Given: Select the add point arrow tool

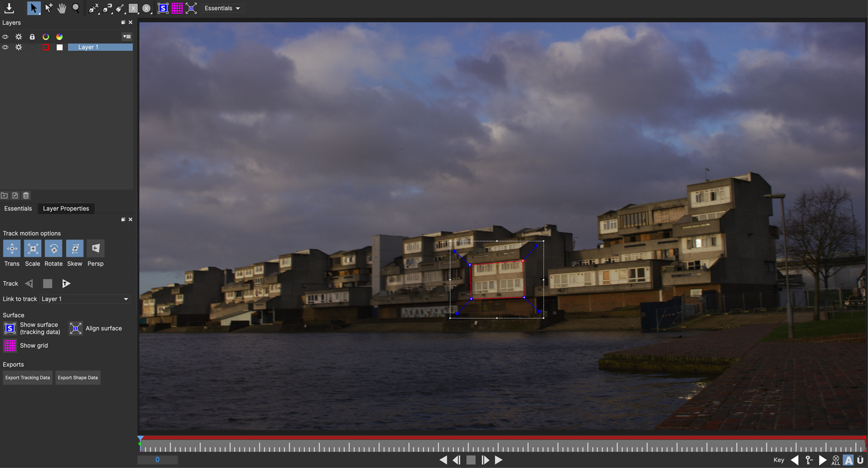Looking at the screenshot, I should tap(48, 8).
